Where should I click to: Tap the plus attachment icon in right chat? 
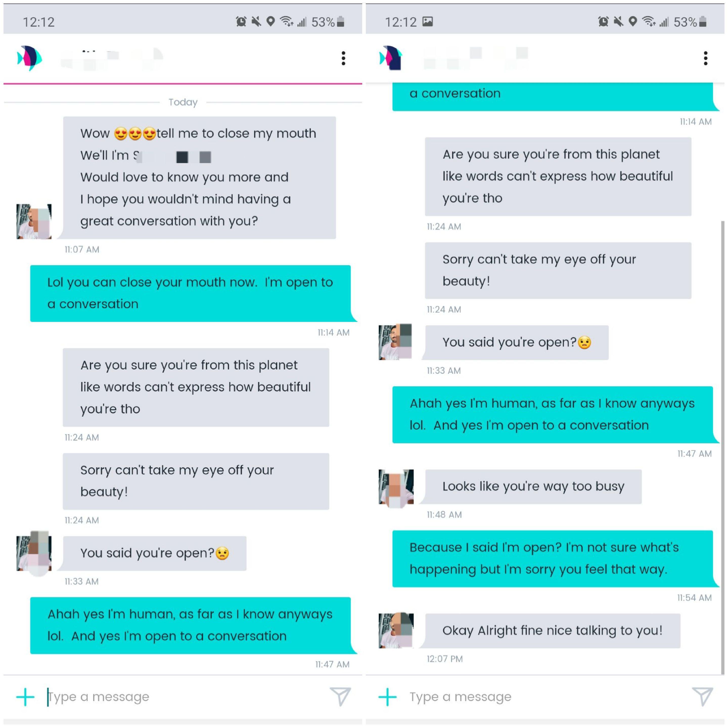click(x=387, y=697)
